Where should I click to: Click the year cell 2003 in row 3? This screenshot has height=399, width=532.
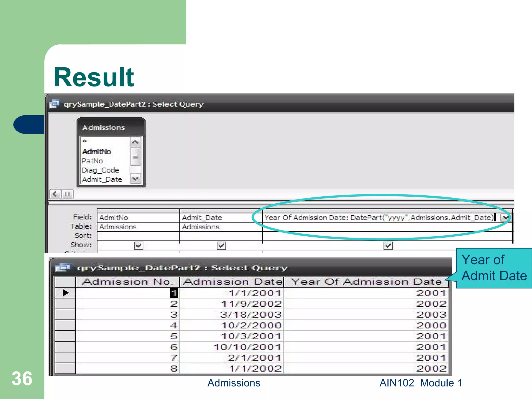point(366,315)
